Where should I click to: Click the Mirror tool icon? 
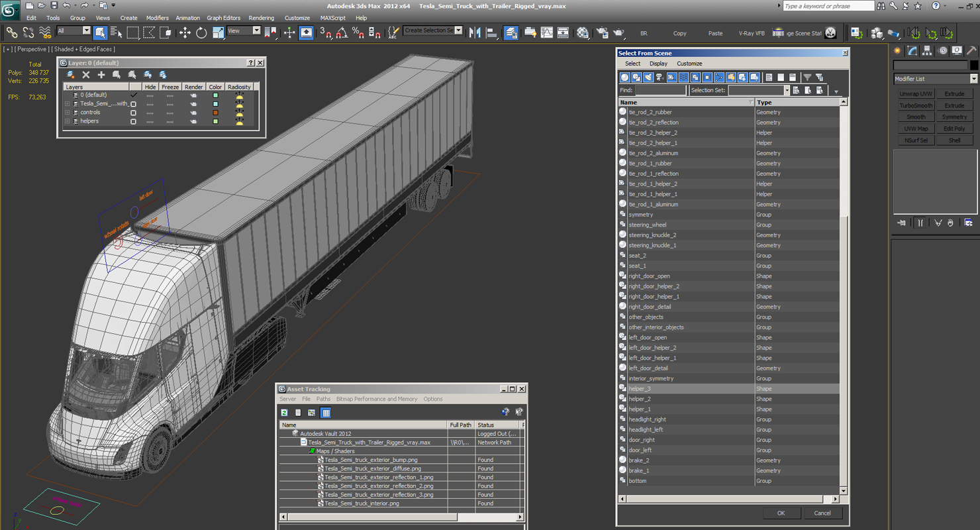[x=475, y=32]
